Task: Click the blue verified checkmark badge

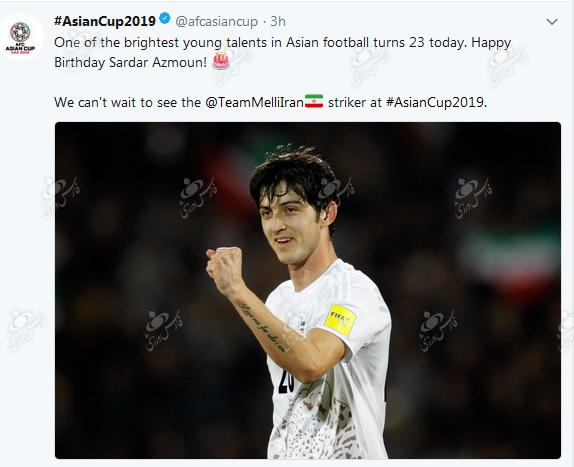Action: [165, 18]
